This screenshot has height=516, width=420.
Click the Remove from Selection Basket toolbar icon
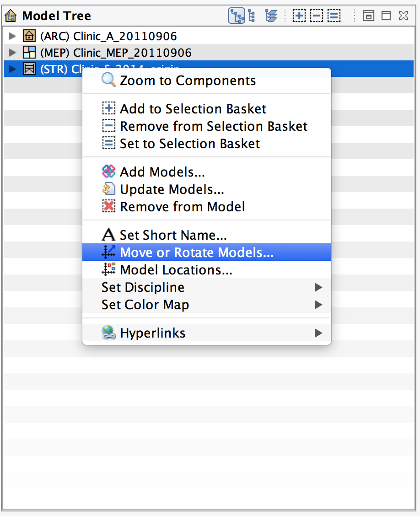tap(316, 15)
